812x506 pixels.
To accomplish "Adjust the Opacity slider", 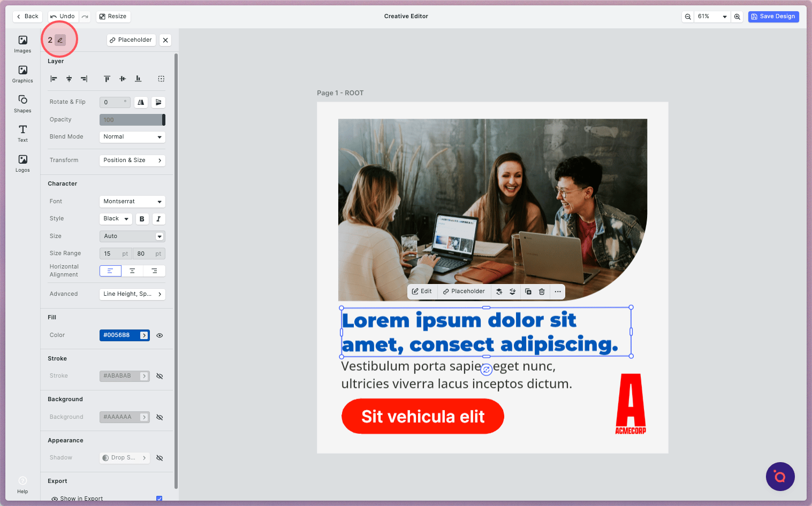I will 132,120.
